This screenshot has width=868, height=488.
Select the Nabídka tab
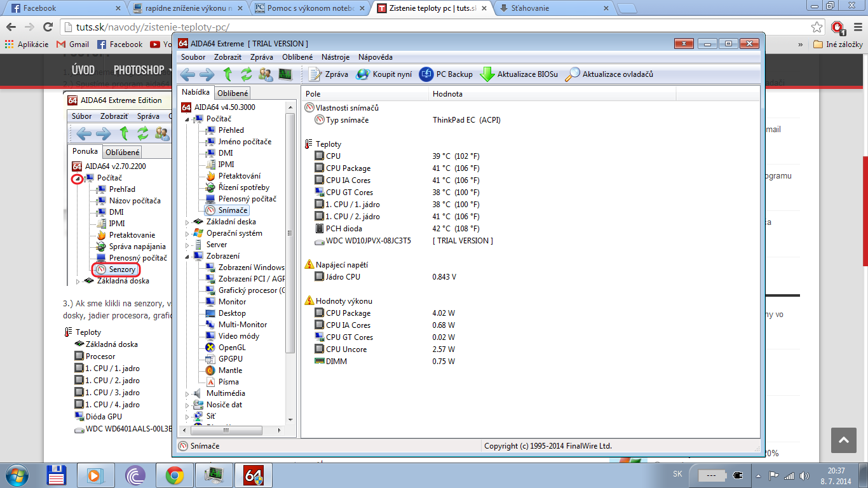coord(195,92)
